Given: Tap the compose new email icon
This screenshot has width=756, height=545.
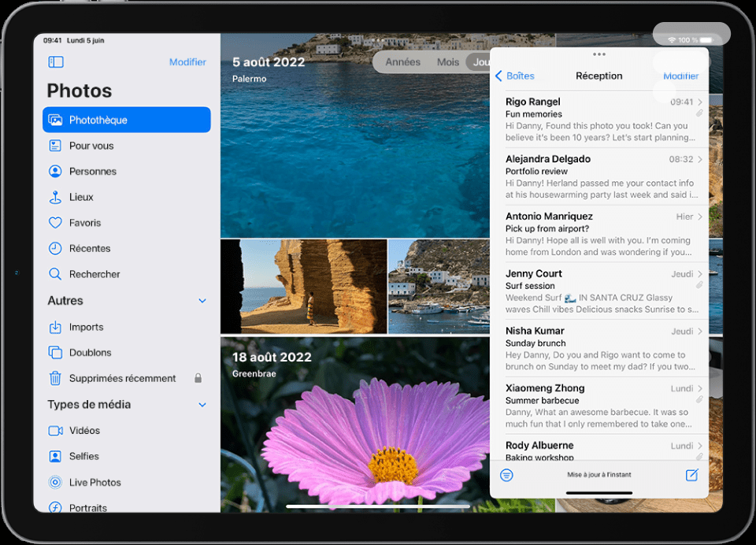Looking at the screenshot, I should (x=691, y=475).
